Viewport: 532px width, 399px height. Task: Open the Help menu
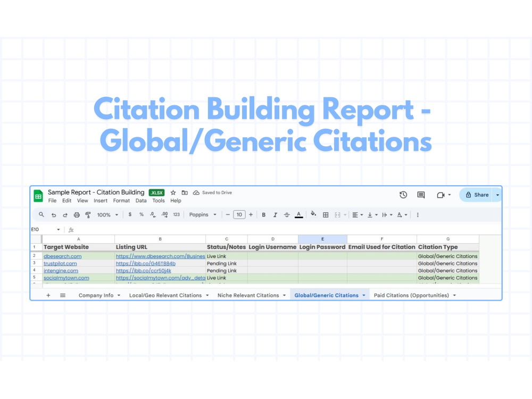176,201
